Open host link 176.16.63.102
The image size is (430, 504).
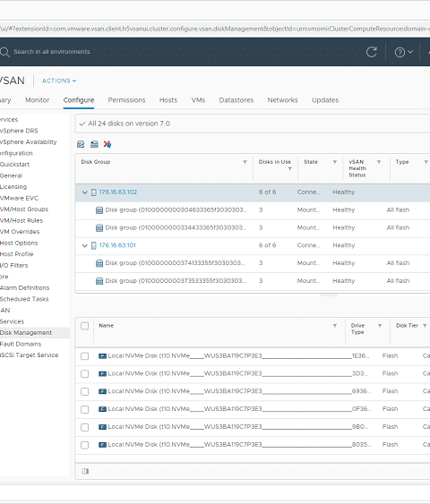[x=118, y=192]
